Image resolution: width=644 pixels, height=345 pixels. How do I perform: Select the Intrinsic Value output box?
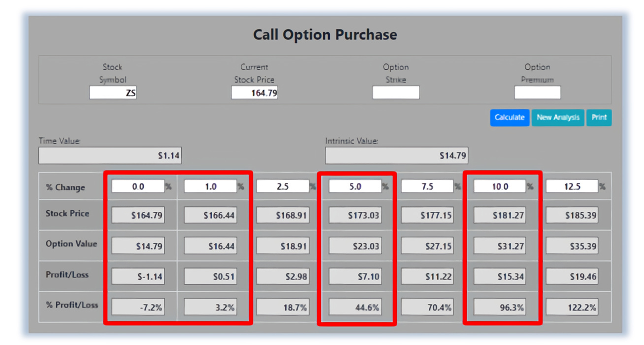396,156
